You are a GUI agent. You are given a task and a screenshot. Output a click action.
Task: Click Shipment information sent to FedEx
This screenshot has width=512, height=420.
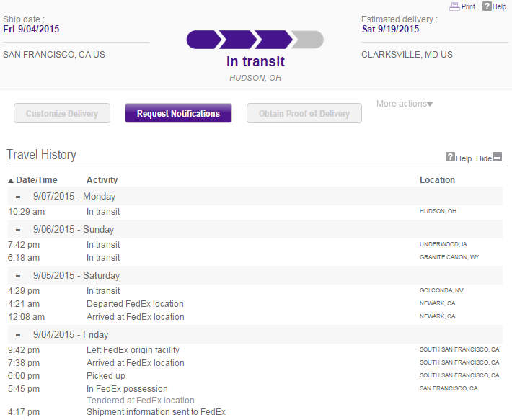(156, 412)
